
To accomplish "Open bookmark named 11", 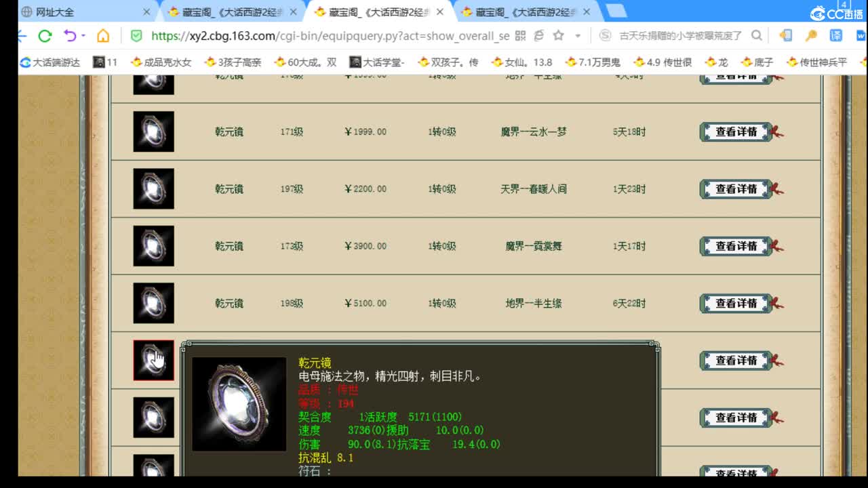I will point(106,62).
